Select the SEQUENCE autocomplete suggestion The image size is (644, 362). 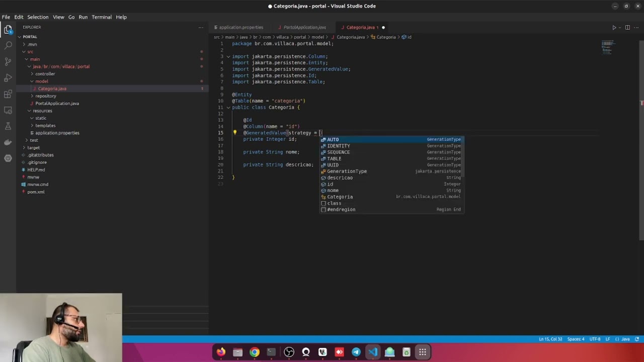[x=391, y=152]
